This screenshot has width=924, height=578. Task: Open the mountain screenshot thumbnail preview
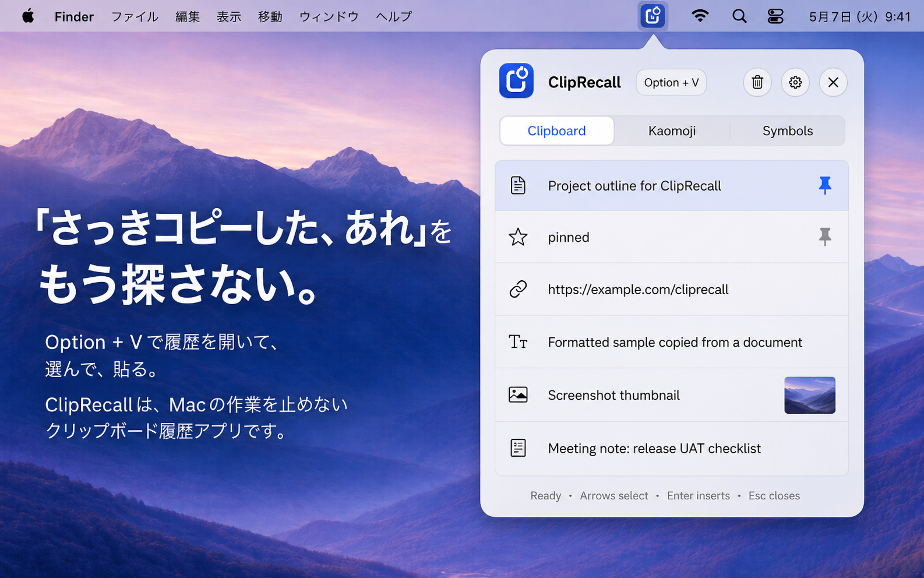pyautogui.click(x=810, y=395)
